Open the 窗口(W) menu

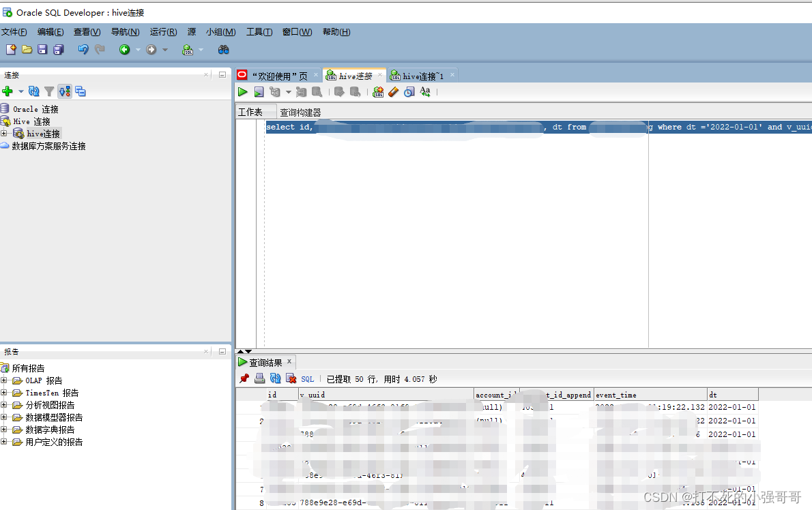297,32
